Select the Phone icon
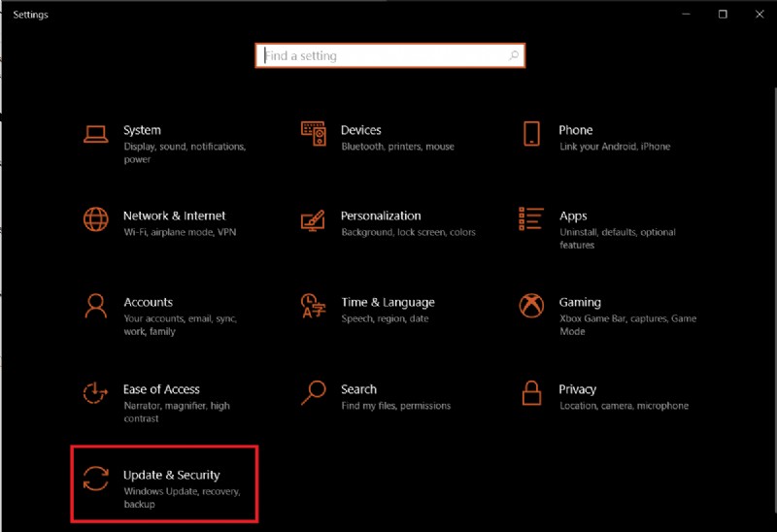The image size is (777, 532). [x=531, y=134]
